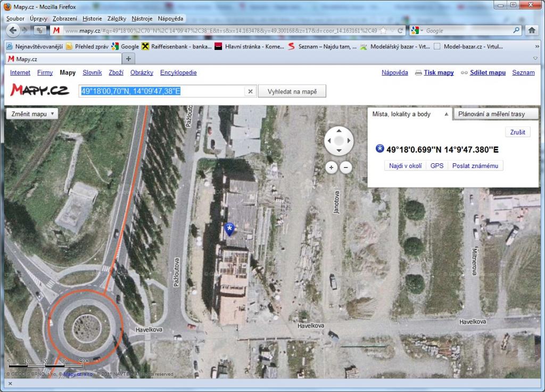Click the GPS link under the coordinates

pos(436,166)
